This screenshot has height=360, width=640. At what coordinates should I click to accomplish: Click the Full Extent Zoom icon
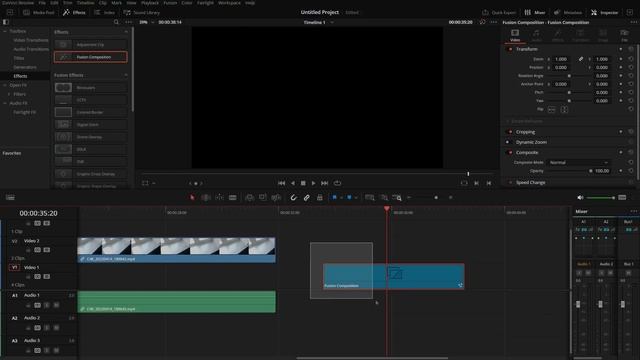tap(370, 198)
